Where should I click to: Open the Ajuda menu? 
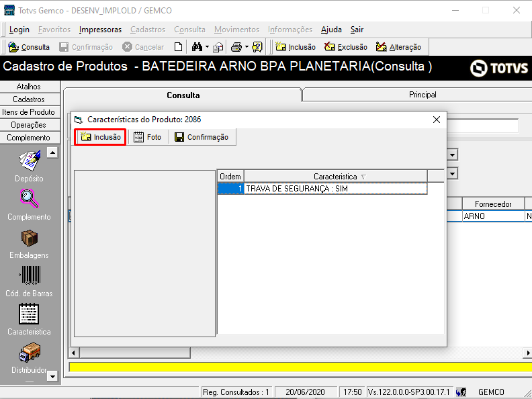(x=331, y=30)
